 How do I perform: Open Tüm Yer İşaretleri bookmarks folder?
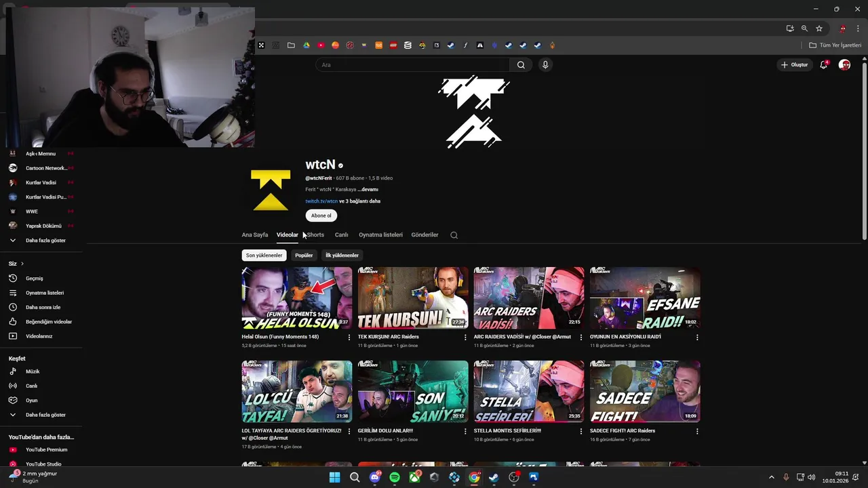point(835,45)
